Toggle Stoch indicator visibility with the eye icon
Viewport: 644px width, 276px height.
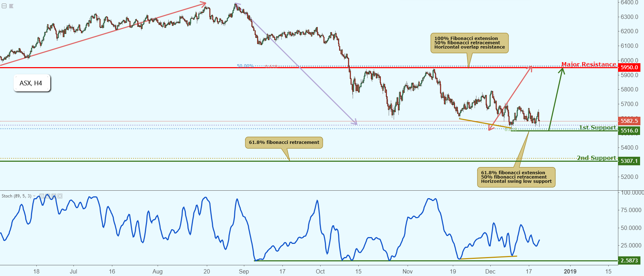pos(42,196)
